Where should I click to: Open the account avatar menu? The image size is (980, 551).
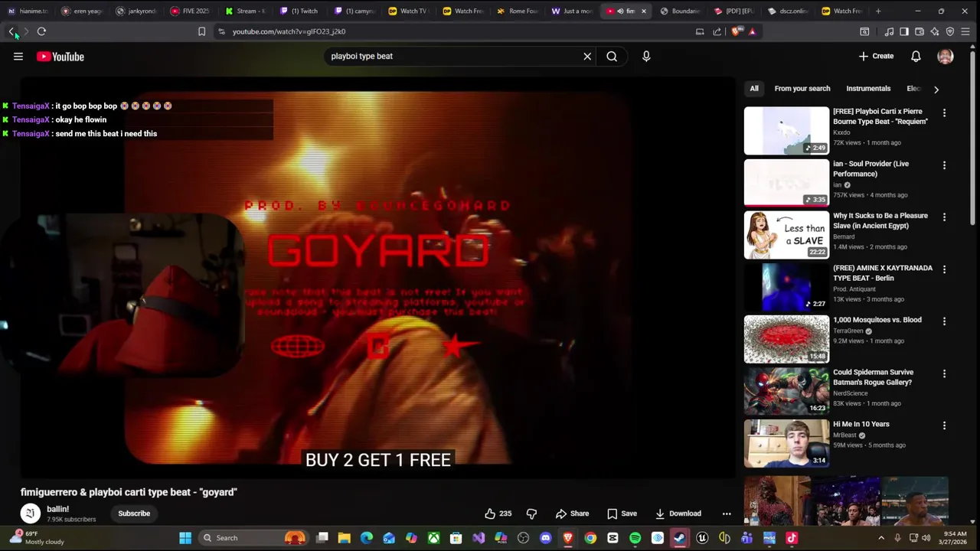(946, 57)
